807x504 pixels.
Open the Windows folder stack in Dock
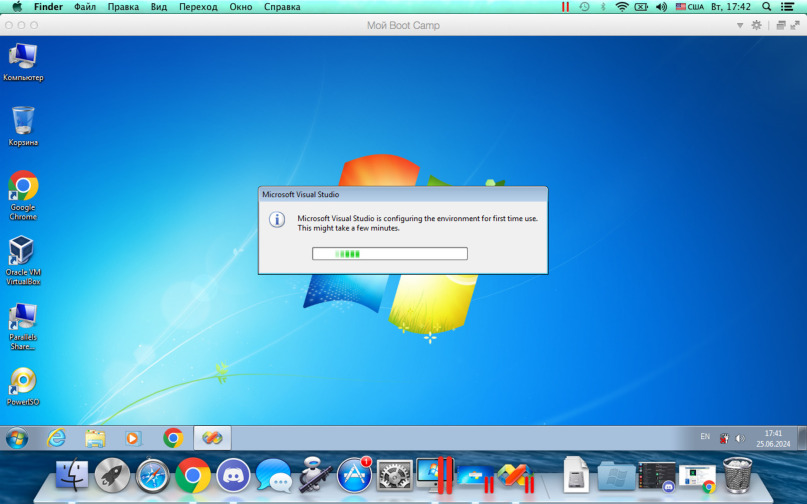pyautogui.click(x=617, y=476)
